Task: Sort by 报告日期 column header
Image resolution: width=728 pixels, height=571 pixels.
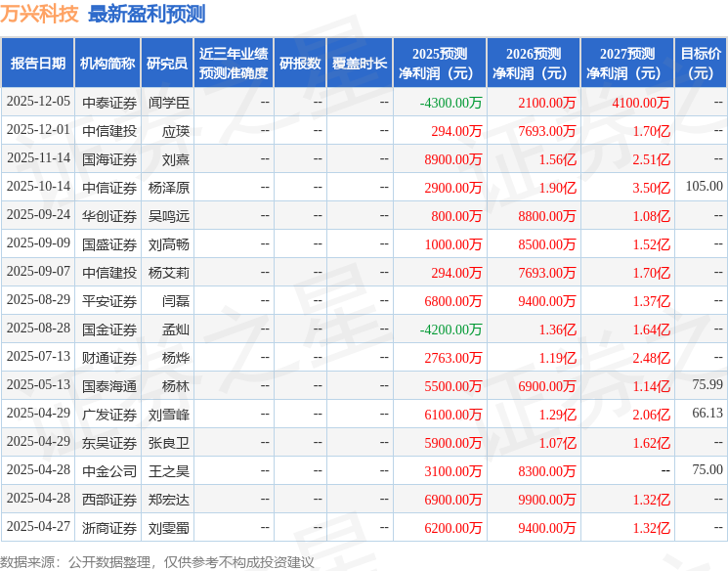Action: point(38,64)
